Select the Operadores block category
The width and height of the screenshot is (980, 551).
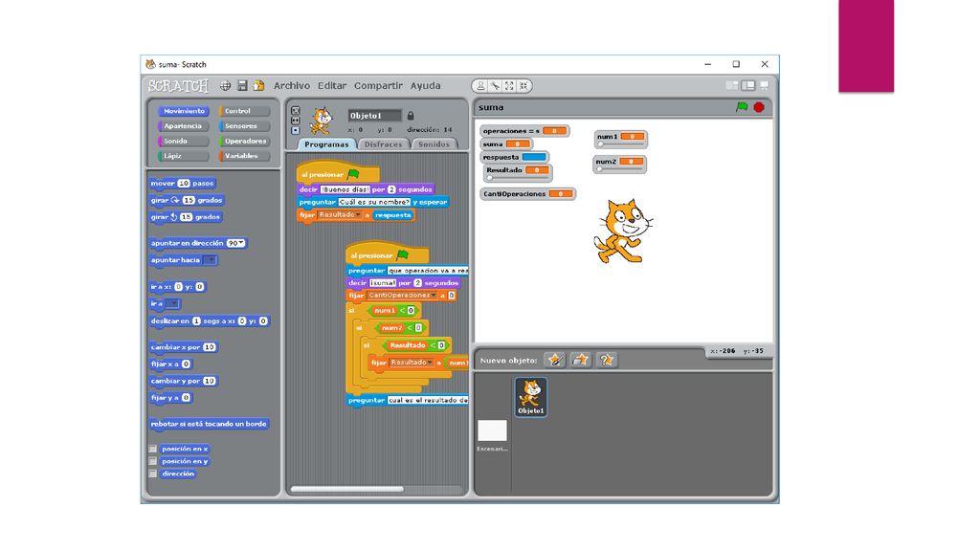(244, 141)
